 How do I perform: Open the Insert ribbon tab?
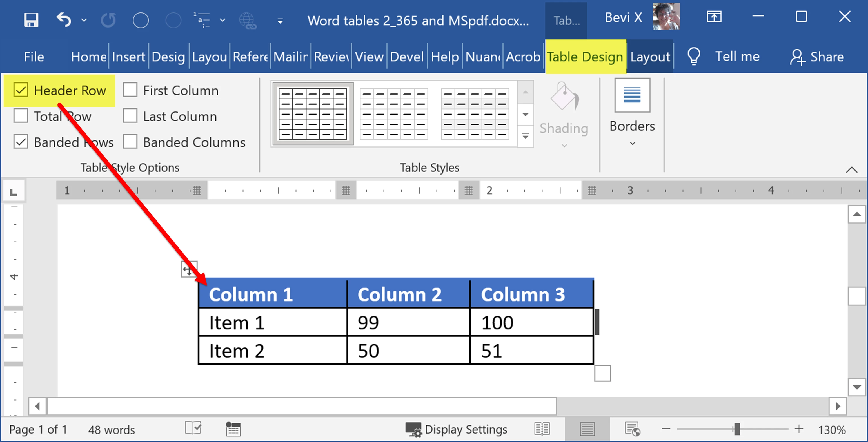(128, 57)
